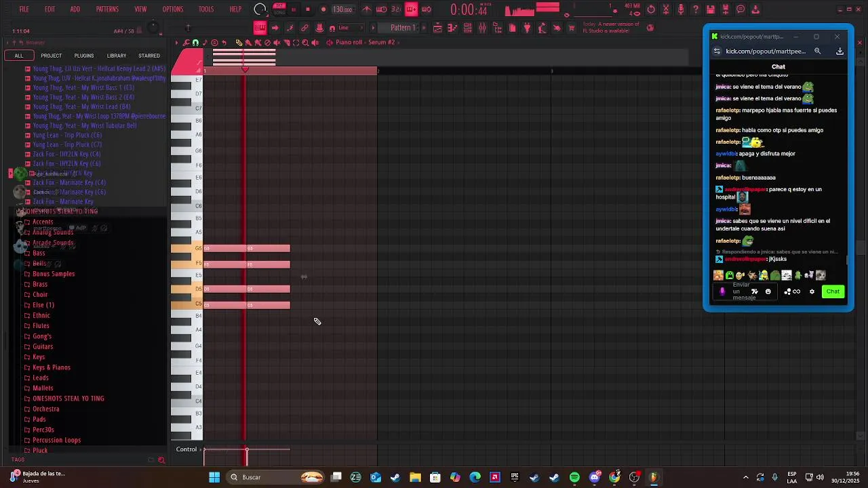
Task: Select Zack Fox - Marinate Key (C4) sample
Action: coord(69,182)
